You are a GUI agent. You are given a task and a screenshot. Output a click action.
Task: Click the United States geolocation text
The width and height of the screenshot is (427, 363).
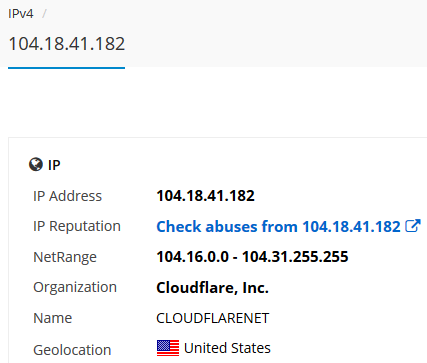point(227,348)
